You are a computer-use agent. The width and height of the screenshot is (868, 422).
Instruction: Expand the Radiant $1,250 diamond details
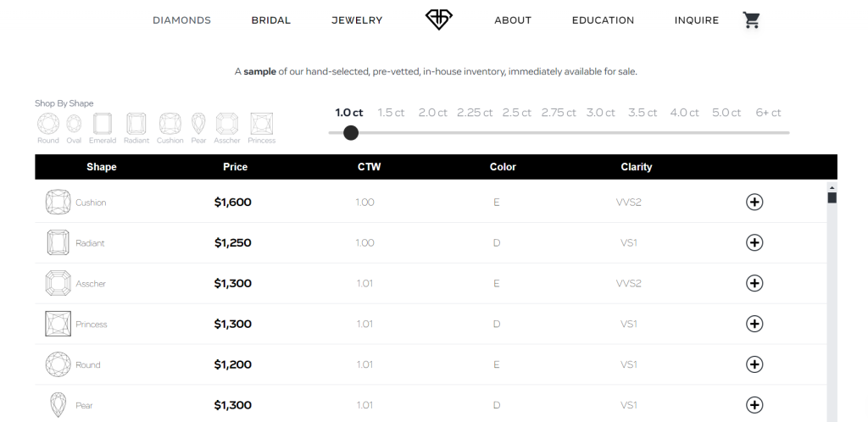(754, 242)
